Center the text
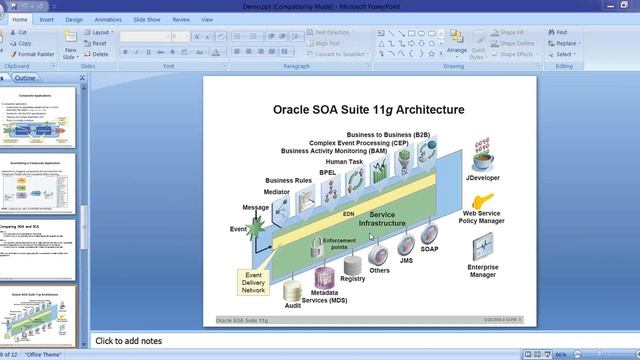 pyautogui.click(x=249, y=51)
